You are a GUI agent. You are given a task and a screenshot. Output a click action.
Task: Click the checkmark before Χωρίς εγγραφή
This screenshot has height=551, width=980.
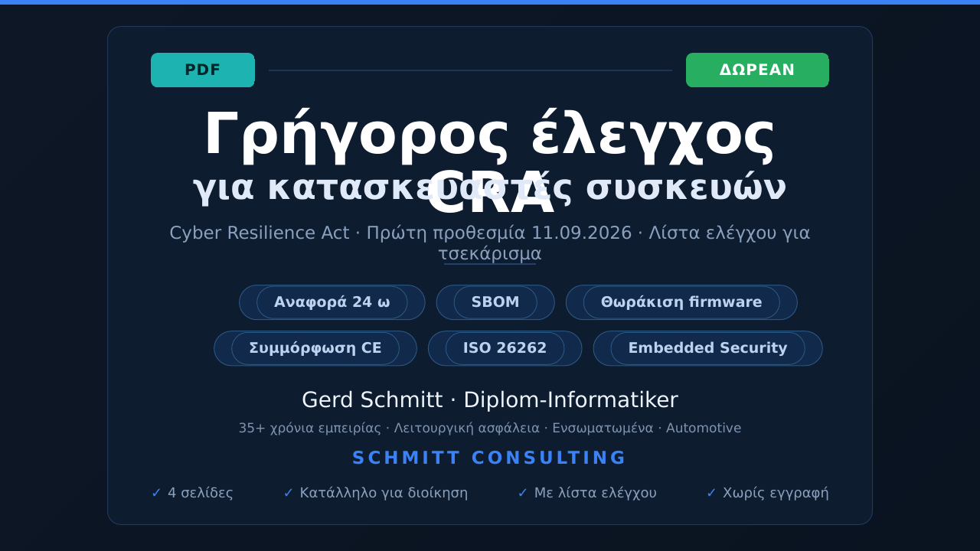click(711, 493)
